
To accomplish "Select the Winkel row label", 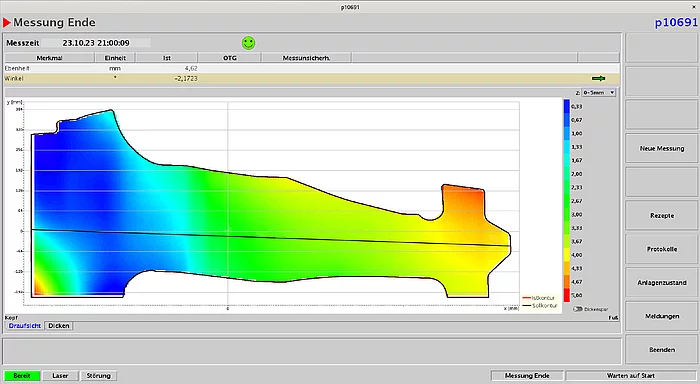I will coord(14,78).
